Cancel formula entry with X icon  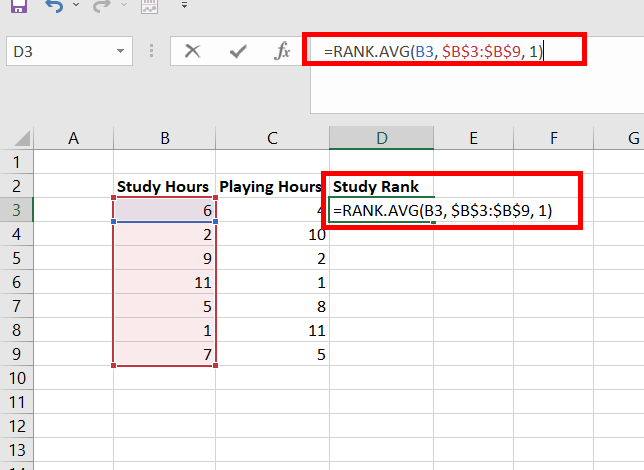(x=192, y=51)
